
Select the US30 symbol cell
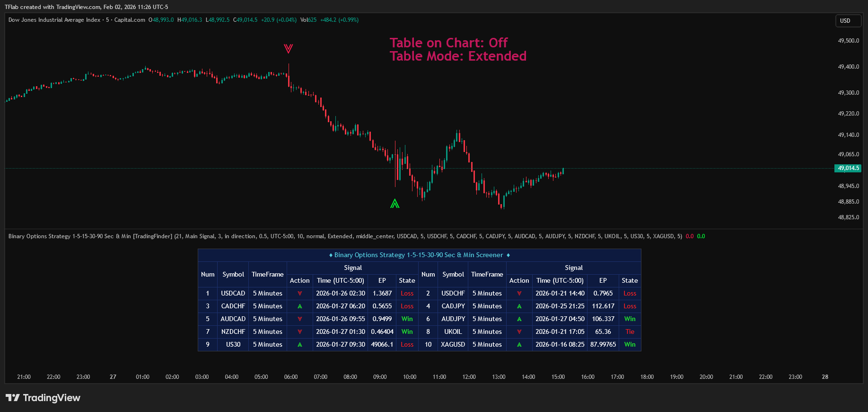(233, 345)
